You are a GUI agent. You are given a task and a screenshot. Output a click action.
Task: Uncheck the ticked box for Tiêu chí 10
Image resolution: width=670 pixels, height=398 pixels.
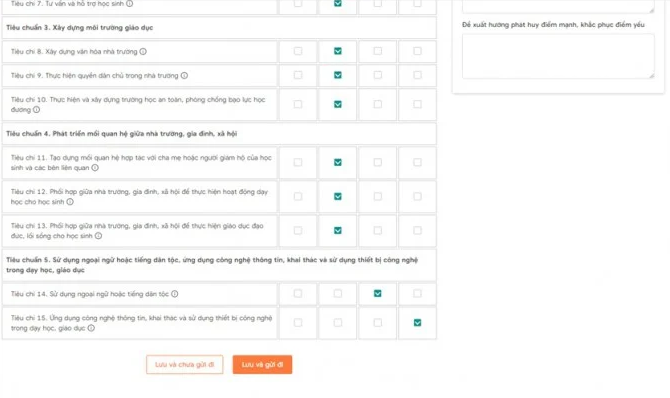[338, 104]
